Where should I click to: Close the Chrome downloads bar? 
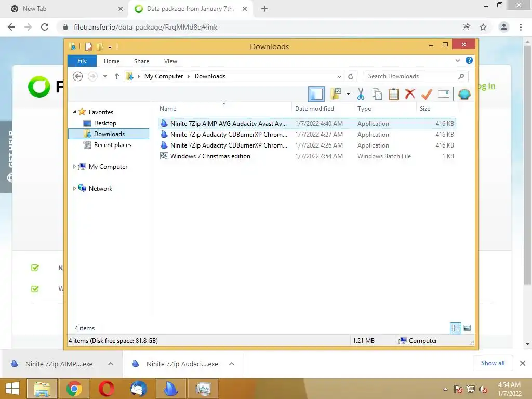(x=523, y=363)
